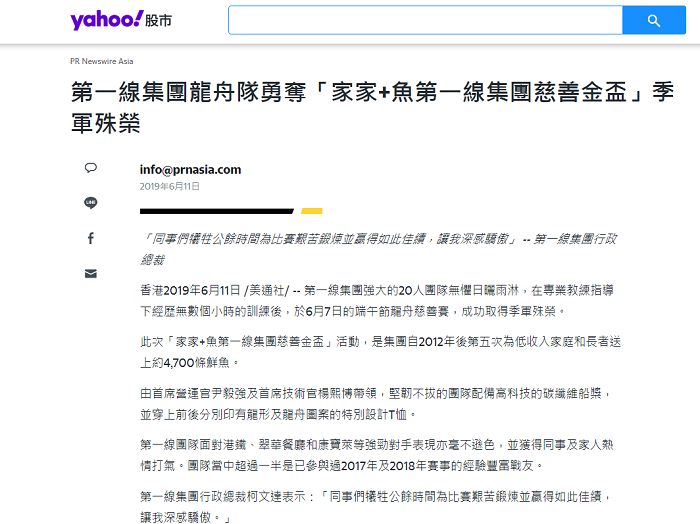Share article via LINE icon
Image resolution: width=700 pixels, height=524 pixels.
[x=91, y=203]
